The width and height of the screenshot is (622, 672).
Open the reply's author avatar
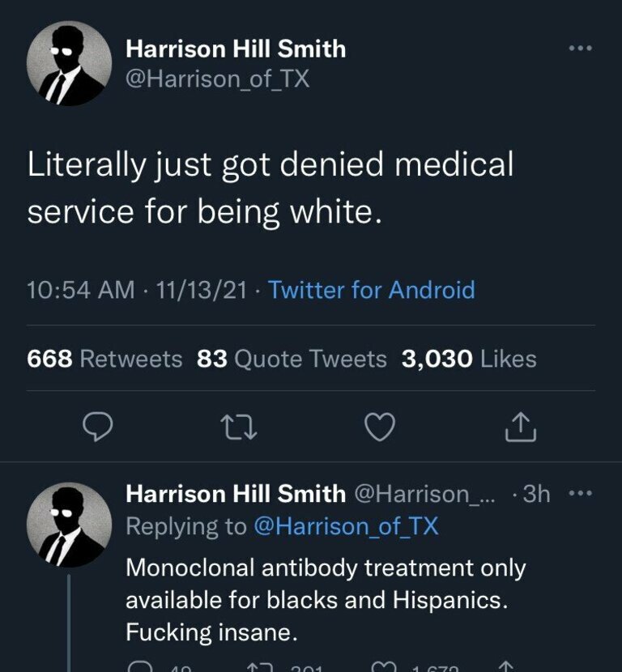coord(69,525)
